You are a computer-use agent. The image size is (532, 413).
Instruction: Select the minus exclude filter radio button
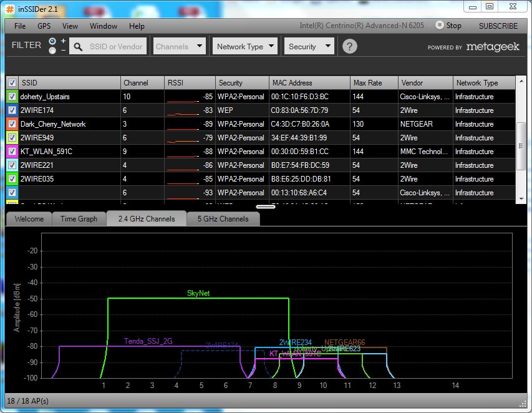pos(52,51)
